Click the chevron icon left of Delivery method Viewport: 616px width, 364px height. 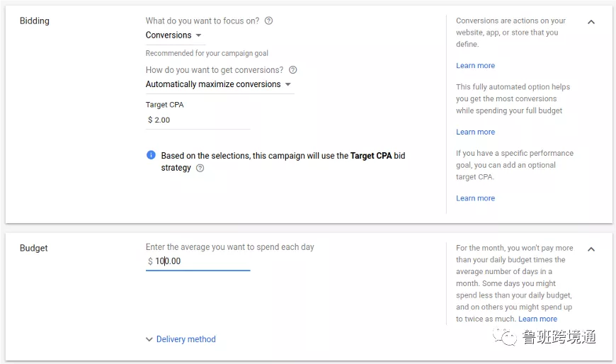tap(149, 339)
